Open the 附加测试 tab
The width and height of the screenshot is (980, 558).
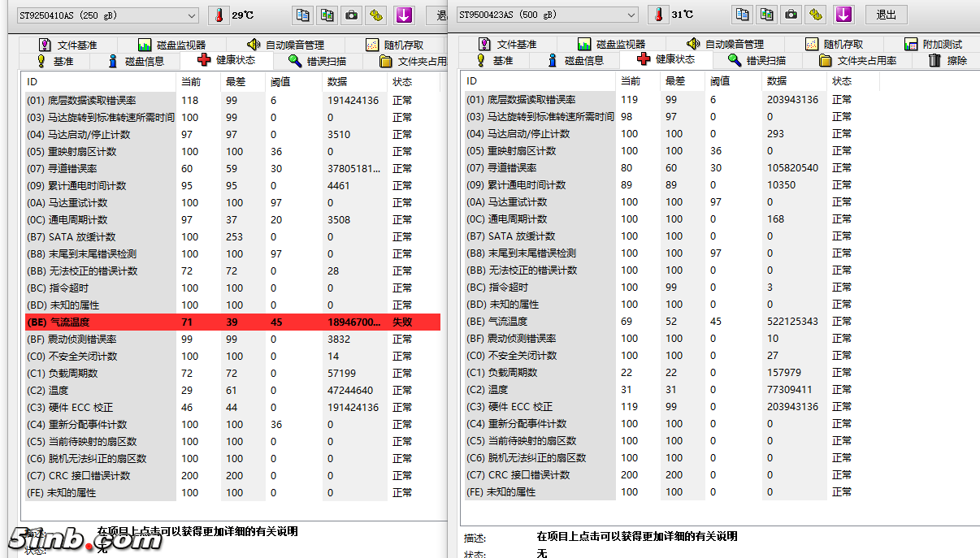pyautogui.click(x=933, y=45)
